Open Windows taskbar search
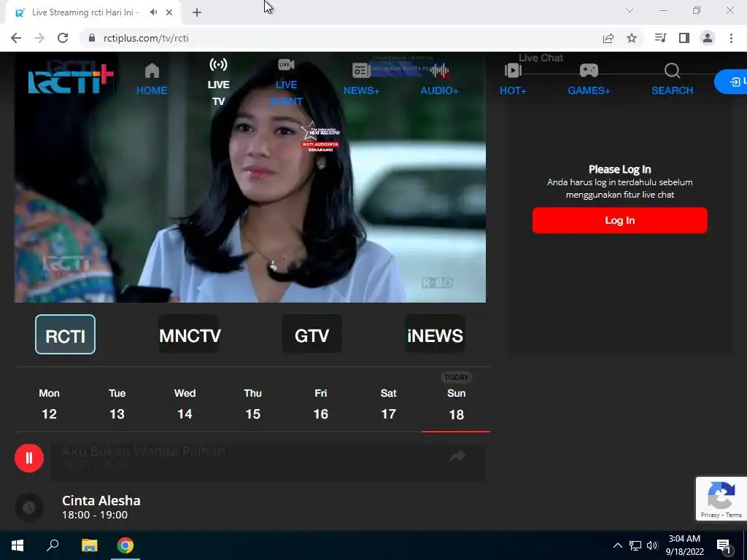Image resolution: width=747 pixels, height=560 pixels. click(53, 545)
